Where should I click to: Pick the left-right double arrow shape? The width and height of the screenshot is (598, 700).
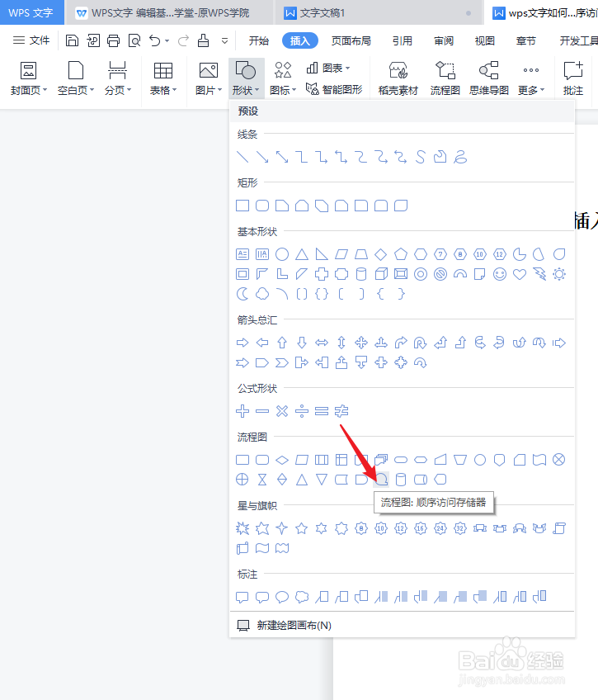[322, 343]
